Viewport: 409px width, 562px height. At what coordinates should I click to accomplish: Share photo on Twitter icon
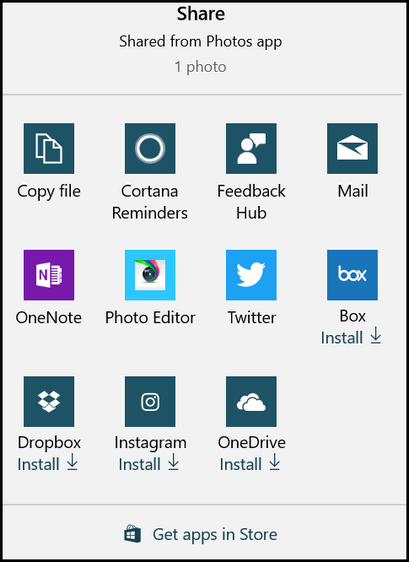point(251,275)
